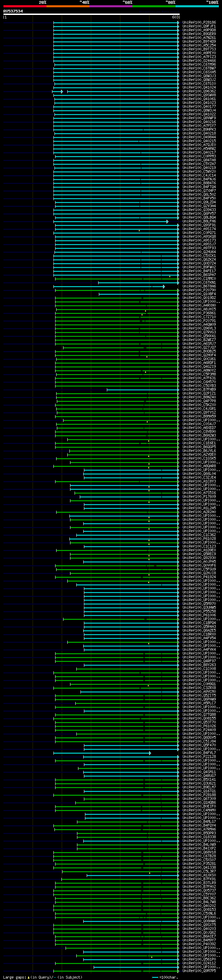Viewport: 222px width, 980px height.
Task: Select the UniRef100_Q96VL3 label
Action: 199,328
